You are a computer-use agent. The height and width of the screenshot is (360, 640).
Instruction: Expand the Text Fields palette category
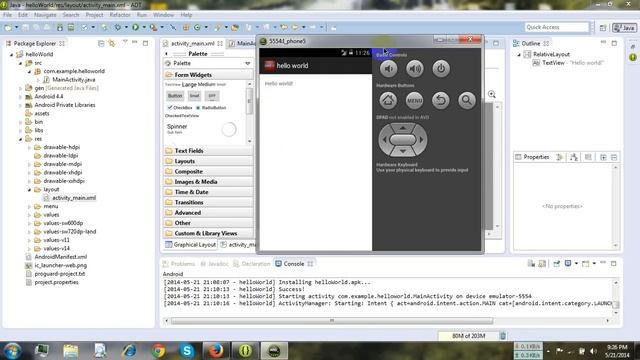(209, 151)
